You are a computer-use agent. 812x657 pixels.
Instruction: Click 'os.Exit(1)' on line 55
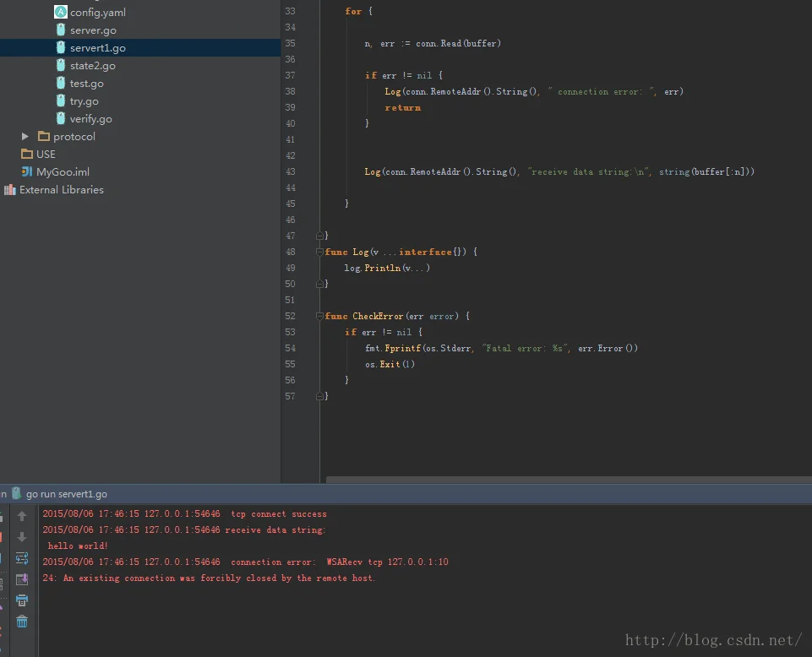click(x=390, y=365)
